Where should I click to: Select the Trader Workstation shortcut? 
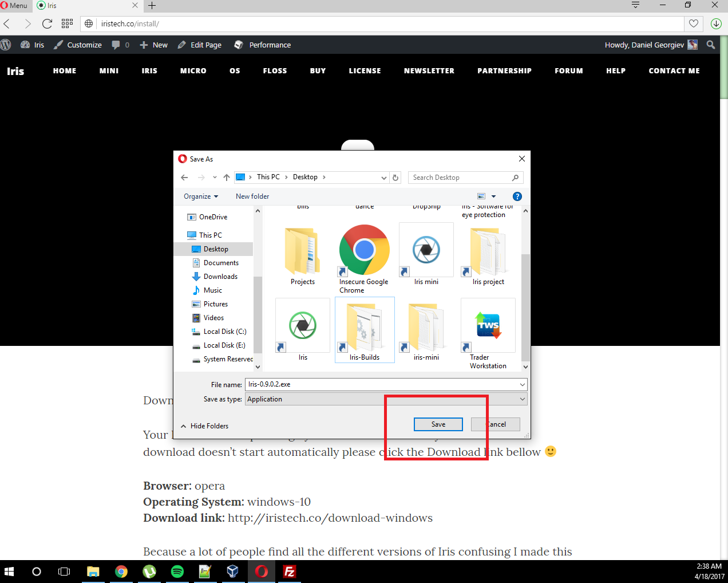tap(488, 333)
